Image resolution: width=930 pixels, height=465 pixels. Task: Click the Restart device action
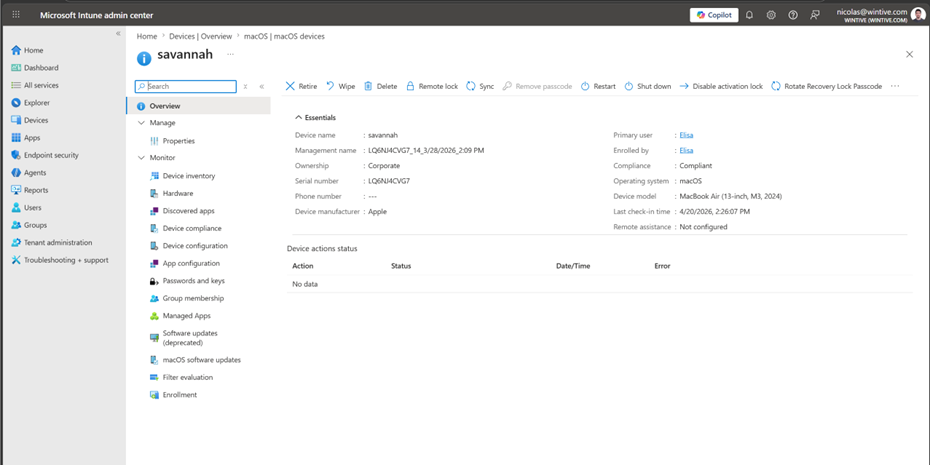point(598,87)
